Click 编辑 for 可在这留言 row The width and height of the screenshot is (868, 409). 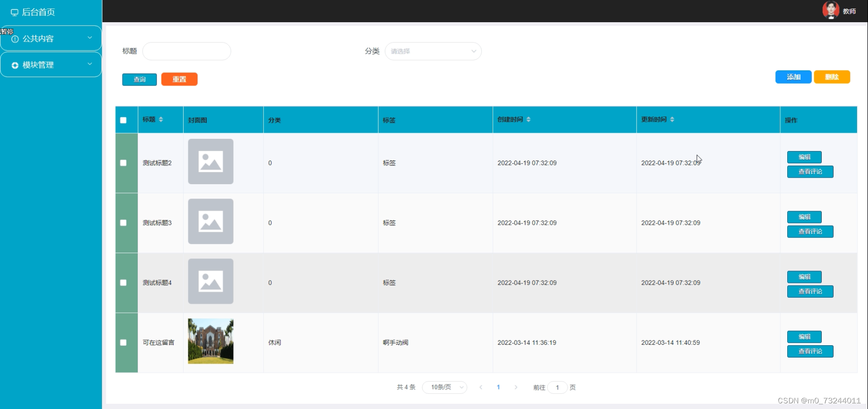pos(804,337)
